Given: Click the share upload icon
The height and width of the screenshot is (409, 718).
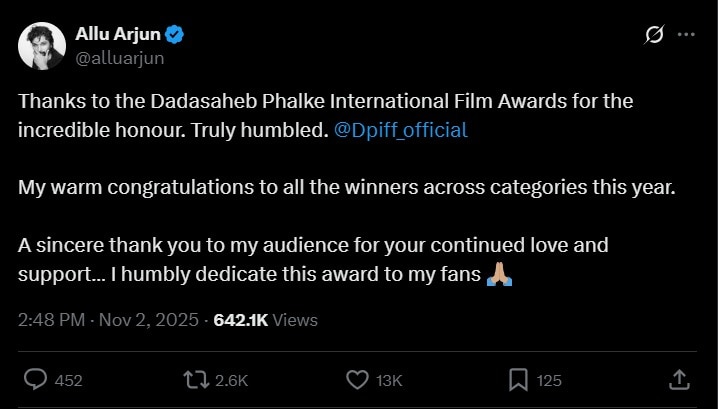Looking at the screenshot, I should [x=678, y=379].
